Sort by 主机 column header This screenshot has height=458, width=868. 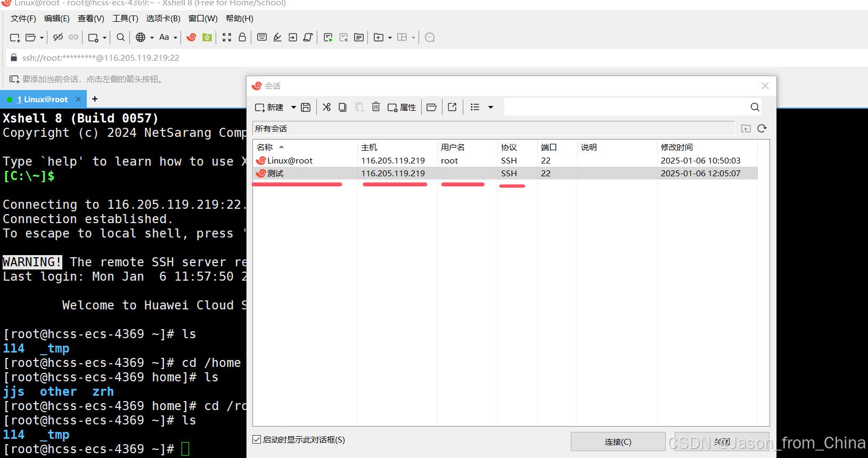click(x=397, y=147)
